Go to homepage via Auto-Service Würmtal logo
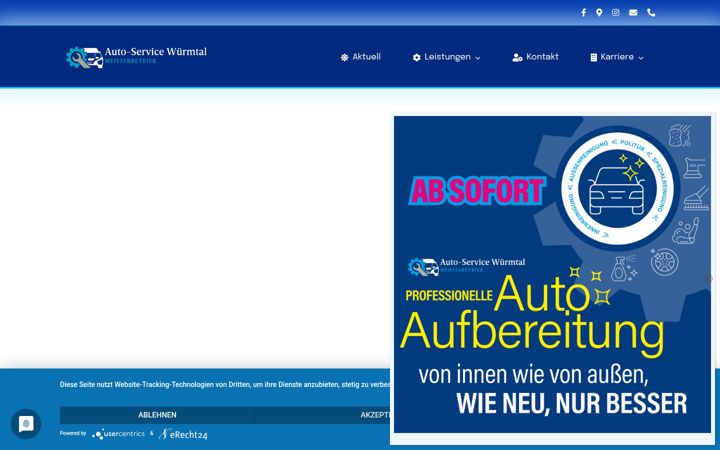Screen dimensions: 720x450 click(136, 57)
